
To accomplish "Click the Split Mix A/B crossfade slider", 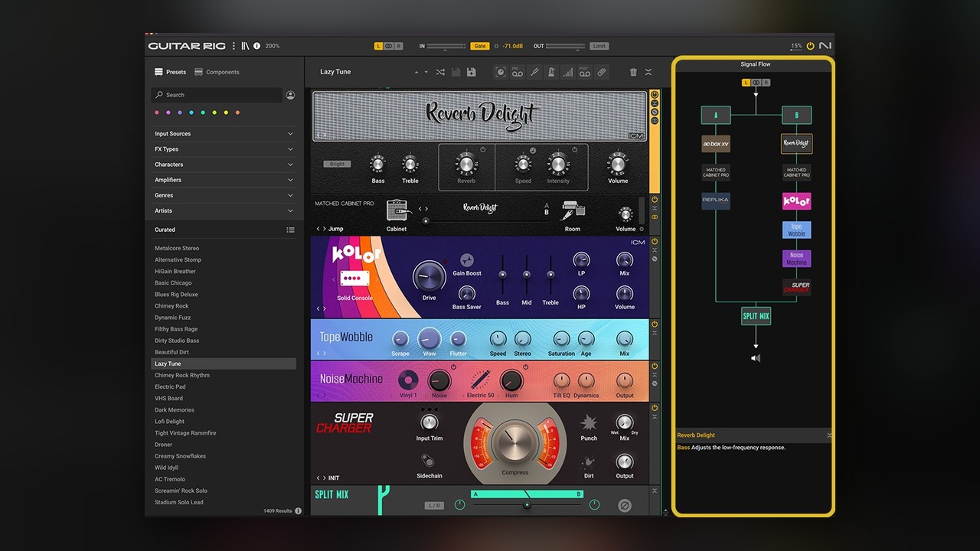I will coord(527,505).
